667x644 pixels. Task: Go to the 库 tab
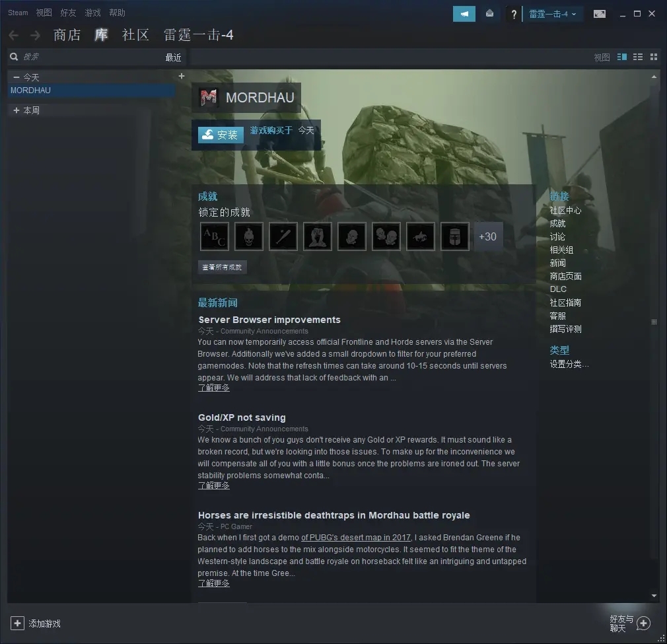101,35
